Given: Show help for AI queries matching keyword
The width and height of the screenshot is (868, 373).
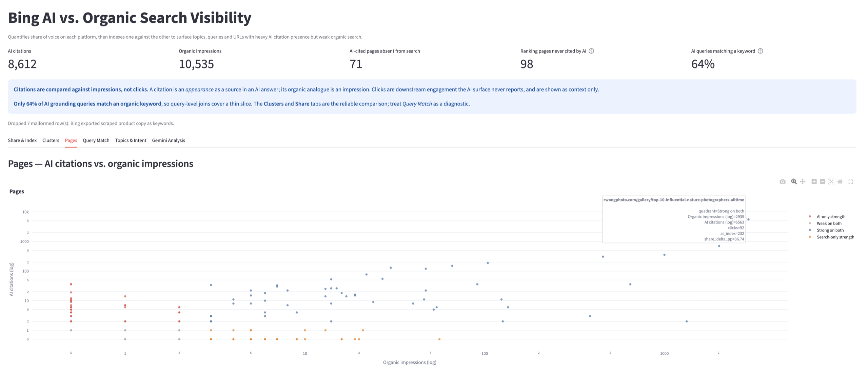Looking at the screenshot, I should [x=761, y=51].
